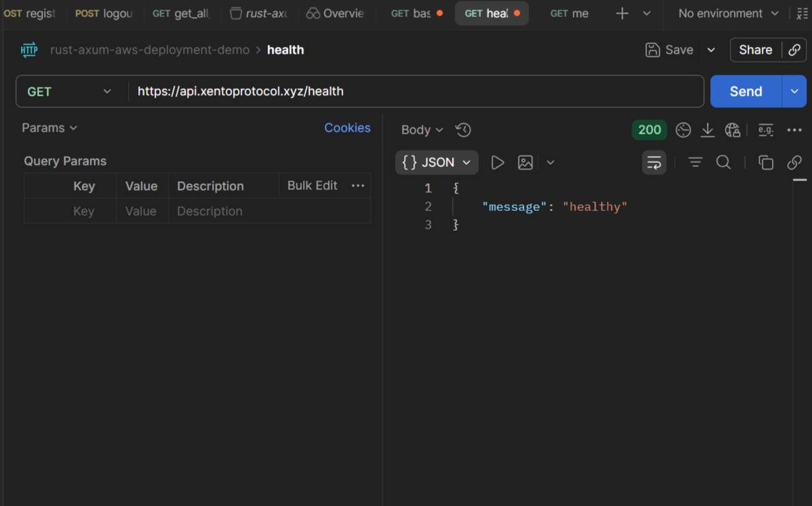Click the "message" key in response
The height and width of the screenshot is (506, 812).
coord(514,207)
